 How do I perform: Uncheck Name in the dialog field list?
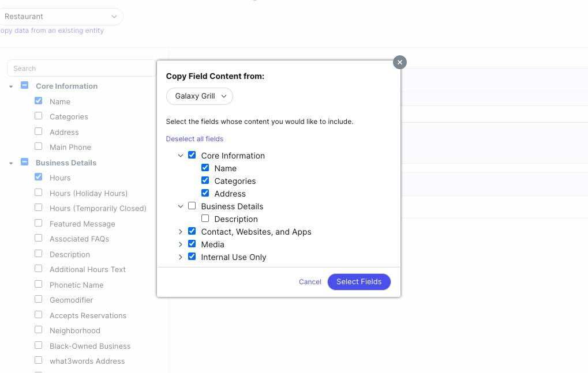click(x=205, y=168)
